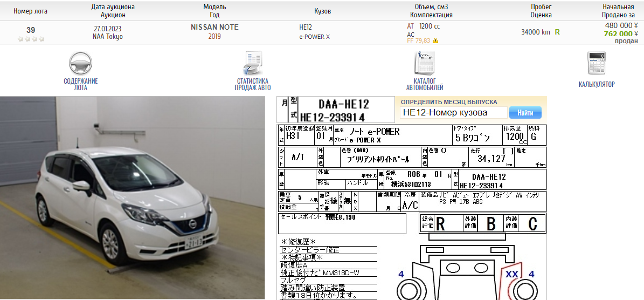
Task: Click lot number 39
Action: click(x=31, y=30)
